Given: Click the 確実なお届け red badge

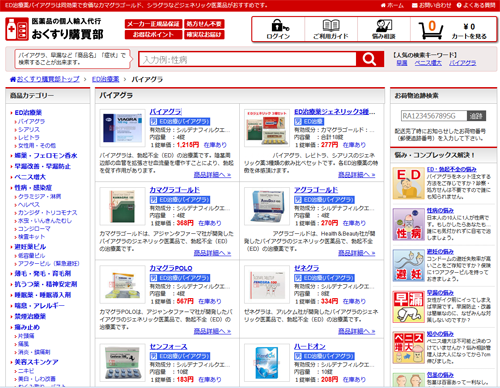Looking at the screenshot, I should pyautogui.click(x=204, y=34).
